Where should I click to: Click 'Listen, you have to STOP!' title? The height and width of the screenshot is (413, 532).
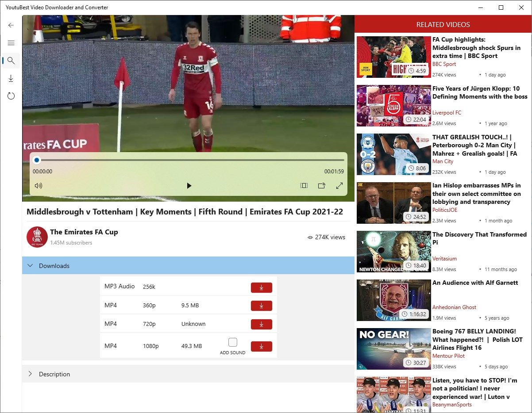pyautogui.click(x=475, y=388)
